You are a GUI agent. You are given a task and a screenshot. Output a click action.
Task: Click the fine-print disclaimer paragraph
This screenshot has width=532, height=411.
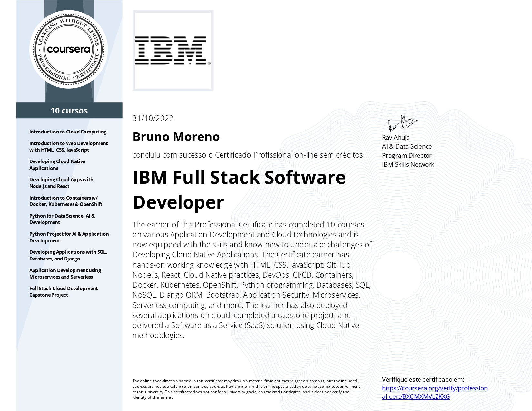click(x=246, y=389)
